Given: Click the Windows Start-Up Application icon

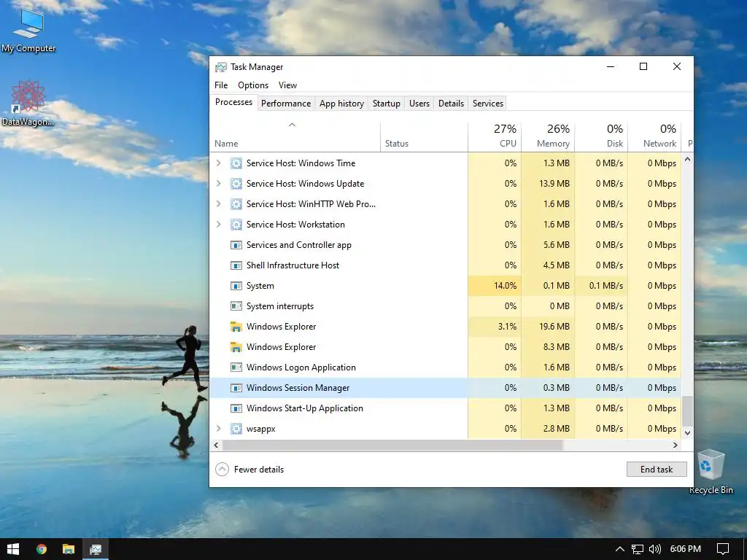Looking at the screenshot, I should 236,408.
